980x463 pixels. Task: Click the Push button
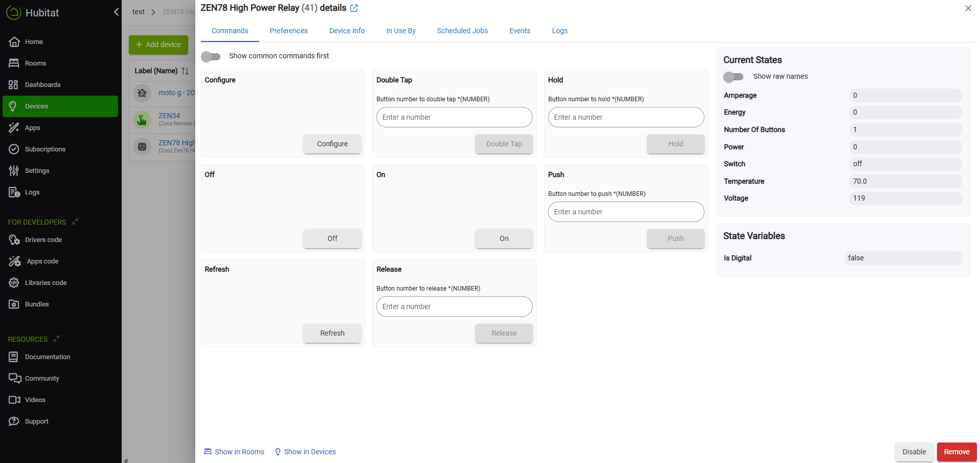point(676,238)
